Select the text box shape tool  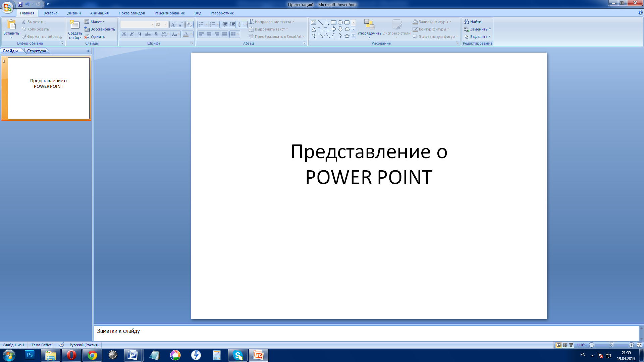click(313, 22)
